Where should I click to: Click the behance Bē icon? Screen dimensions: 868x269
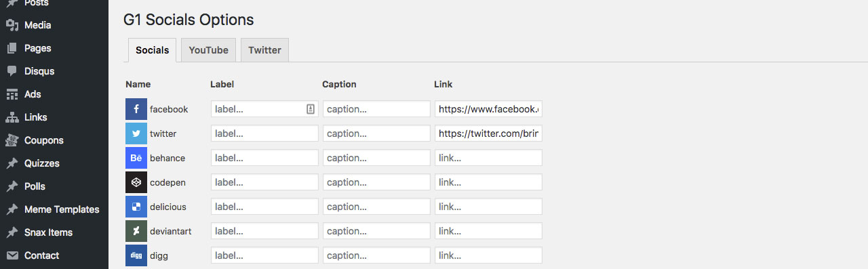coord(136,158)
